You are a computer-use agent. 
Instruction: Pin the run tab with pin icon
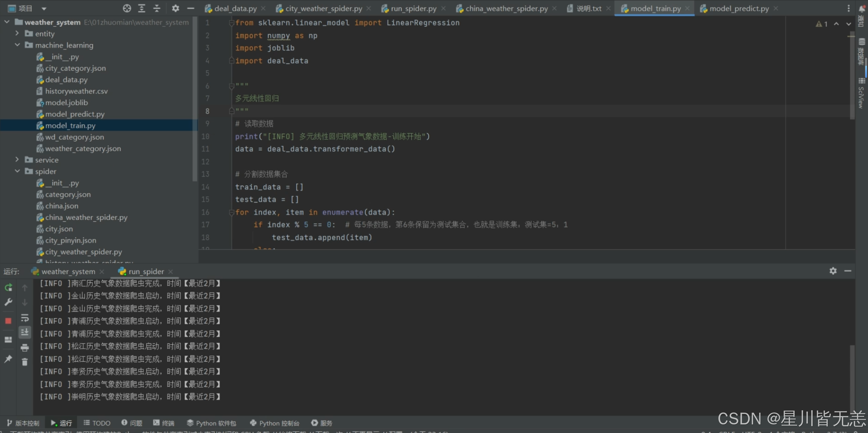[8, 359]
